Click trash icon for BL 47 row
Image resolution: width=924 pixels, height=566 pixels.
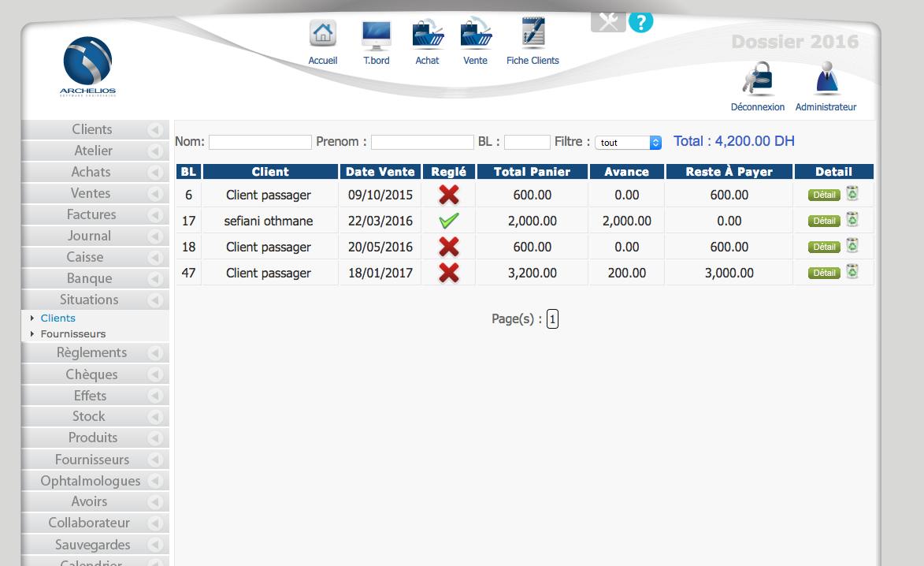tap(852, 272)
